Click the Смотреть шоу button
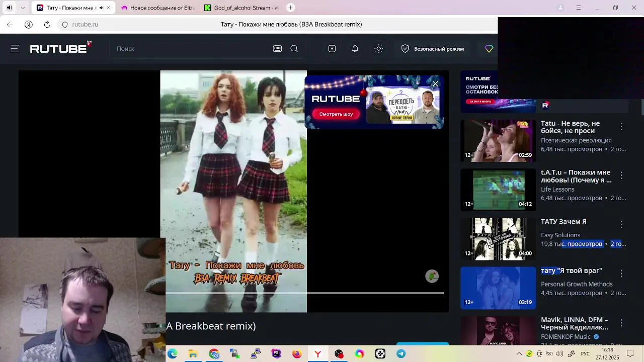The height and width of the screenshot is (362, 644). (x=336, y=114)
